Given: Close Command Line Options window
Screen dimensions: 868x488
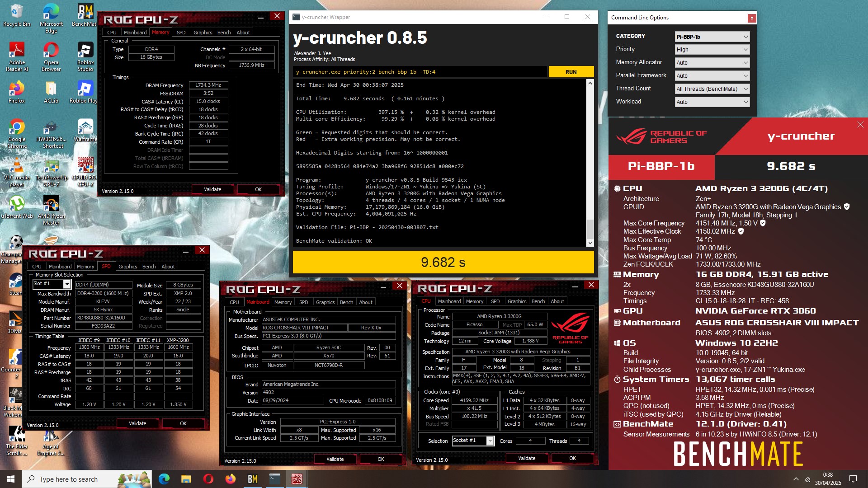Looking at the screenshot, I should coord(752,18).
